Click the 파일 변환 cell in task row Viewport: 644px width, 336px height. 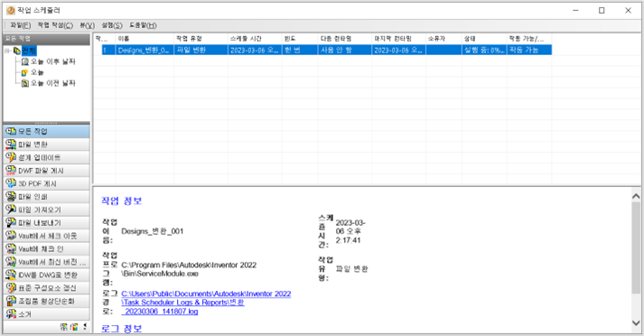click(201, 50)
